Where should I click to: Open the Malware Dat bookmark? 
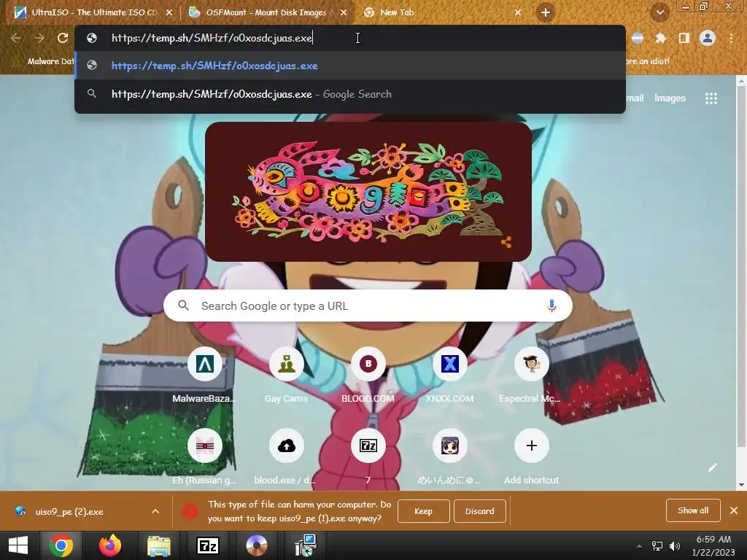tap(44, 61)
